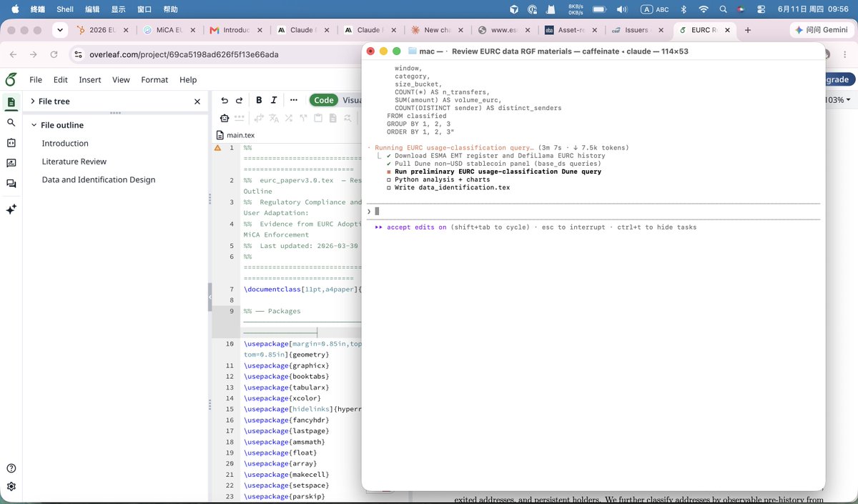Switch to the Visual editor mode

[351, 100]
